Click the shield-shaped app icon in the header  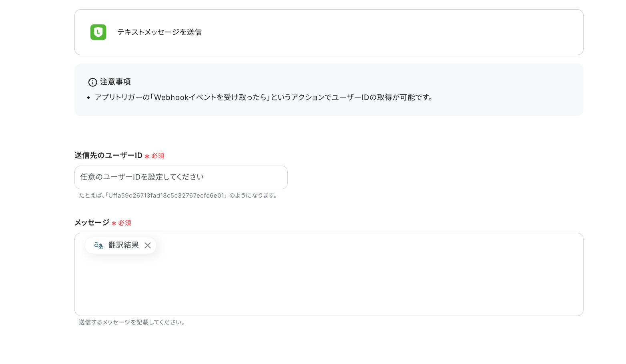pos(98,32)
